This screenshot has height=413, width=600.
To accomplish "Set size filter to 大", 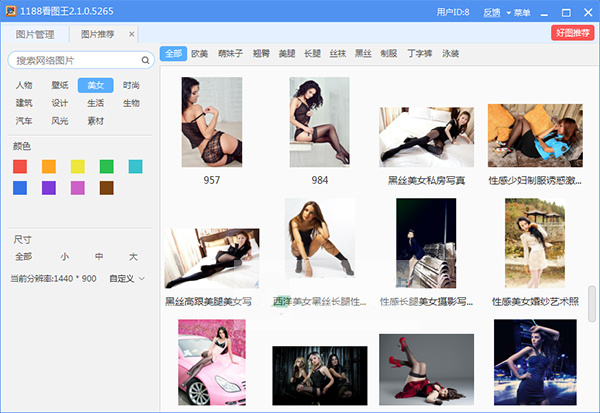I will pyautogui.click(x=133, y=256).
